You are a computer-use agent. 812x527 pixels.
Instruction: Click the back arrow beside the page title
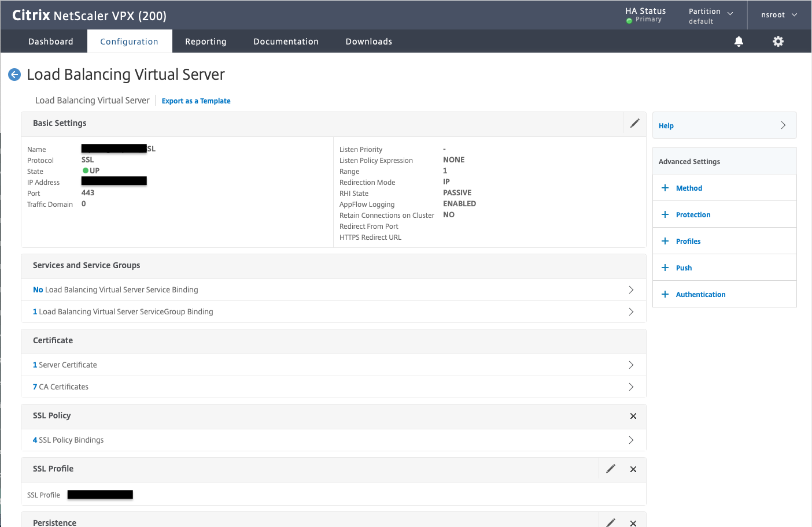[14, 75]
